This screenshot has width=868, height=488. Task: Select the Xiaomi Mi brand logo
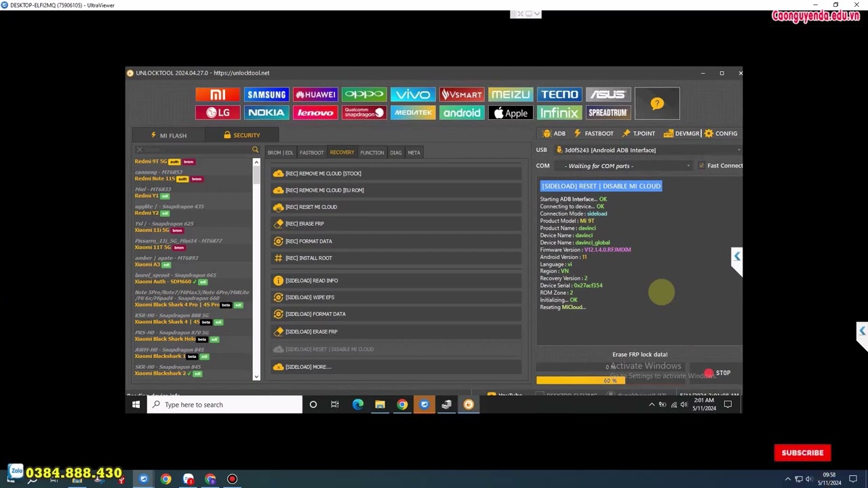click(218, 95)
